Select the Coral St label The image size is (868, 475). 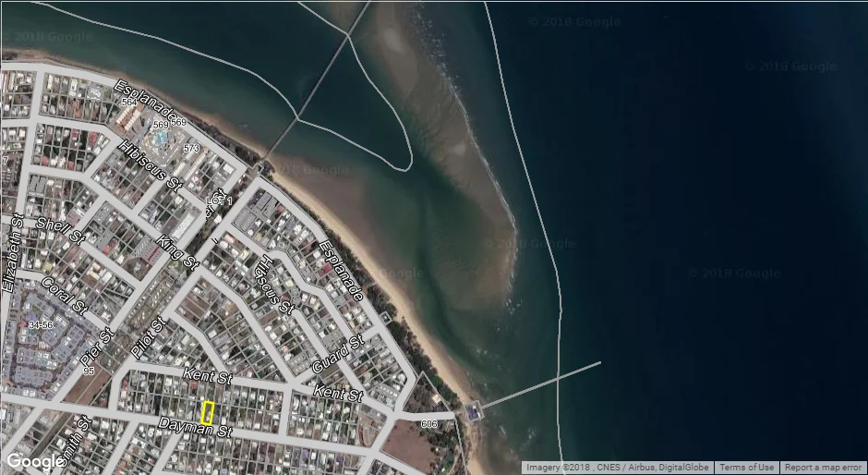tap(64, 294)
